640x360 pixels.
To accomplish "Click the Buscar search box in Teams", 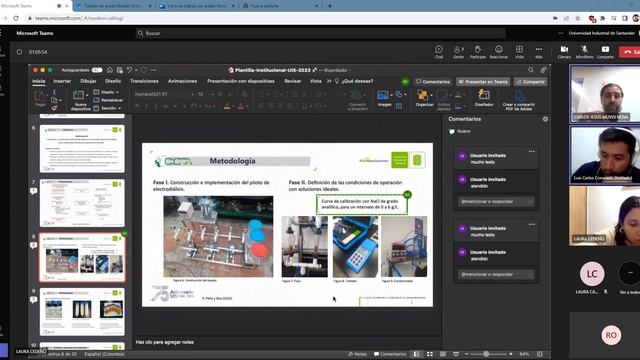I will click(x=320, y=33).
